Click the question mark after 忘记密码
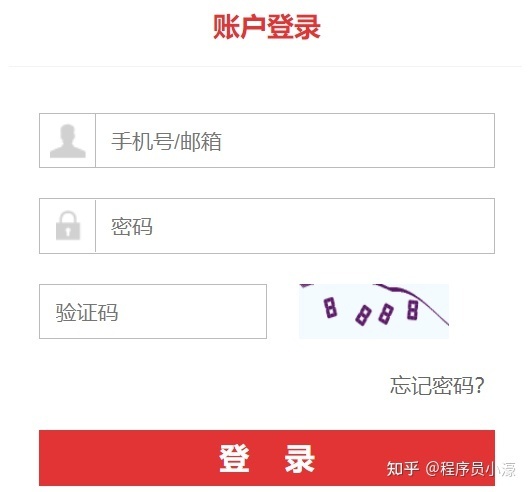Screen dimensions: 529x492 coord(479,385)
